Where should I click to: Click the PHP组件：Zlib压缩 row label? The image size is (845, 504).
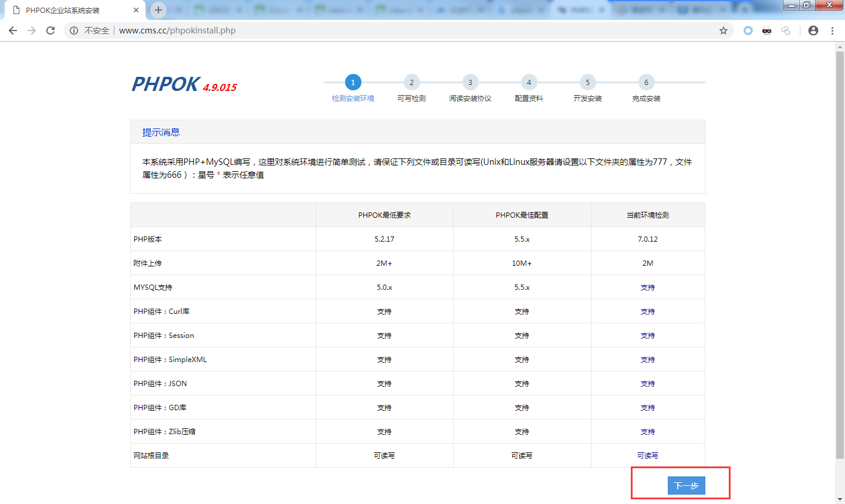click(x=164, y=432)
